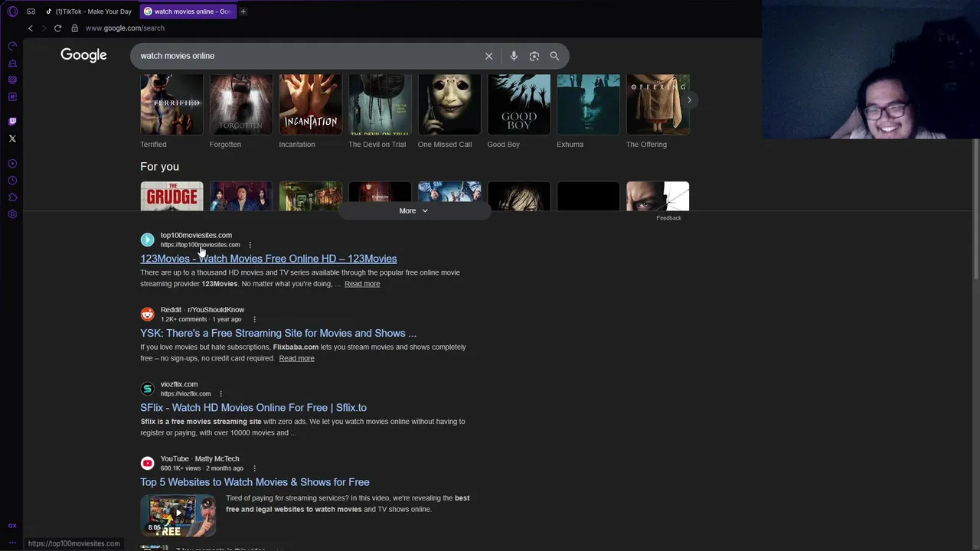Screen dimensions: 980x551
Task: Open the One Missed Call poster
Action: tap(449, 104)
